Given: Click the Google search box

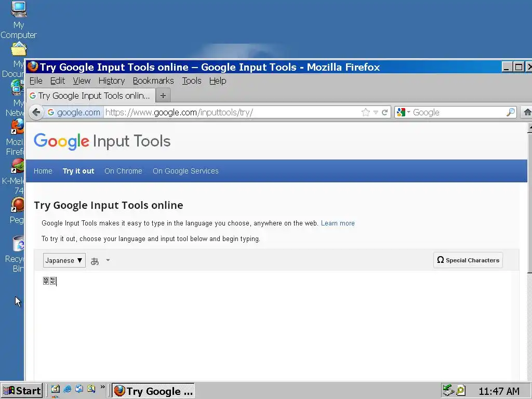Looking at the screenshot, I should tap(458, 112).
